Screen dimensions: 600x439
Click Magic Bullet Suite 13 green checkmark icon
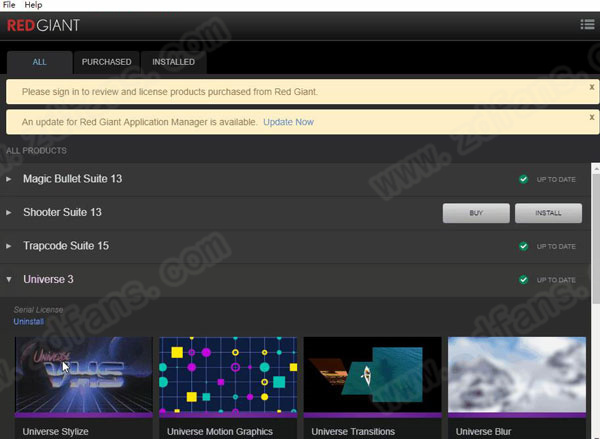pos(523,179)
